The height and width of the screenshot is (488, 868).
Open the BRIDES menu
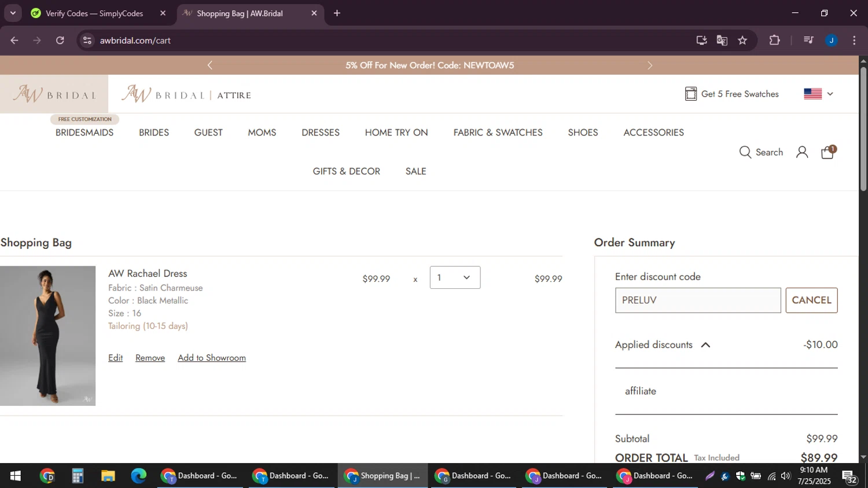(x=154, y=133)
